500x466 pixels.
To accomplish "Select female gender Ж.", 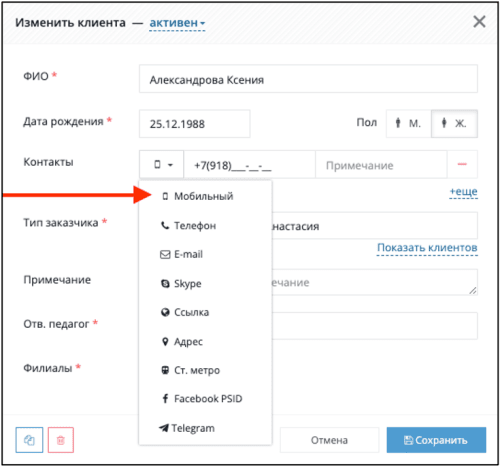I will (454, 124).
